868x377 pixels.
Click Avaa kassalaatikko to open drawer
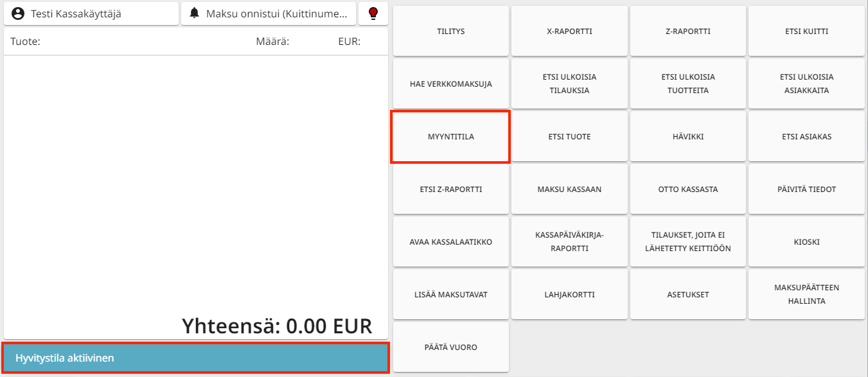pos(450,242)
